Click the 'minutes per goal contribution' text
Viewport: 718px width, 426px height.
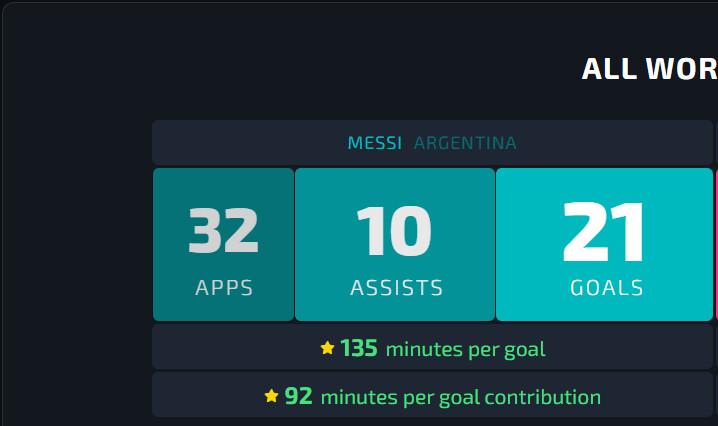point(461,397)
